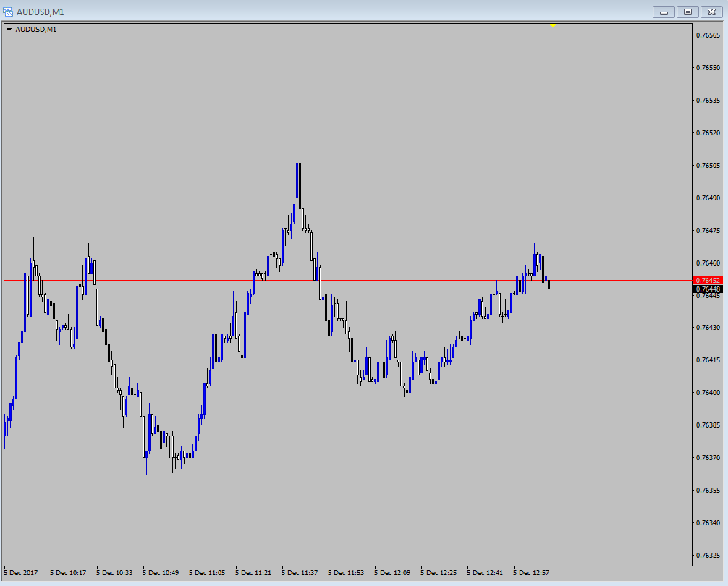Click the 5 Dec 12:57 time label

531,573
